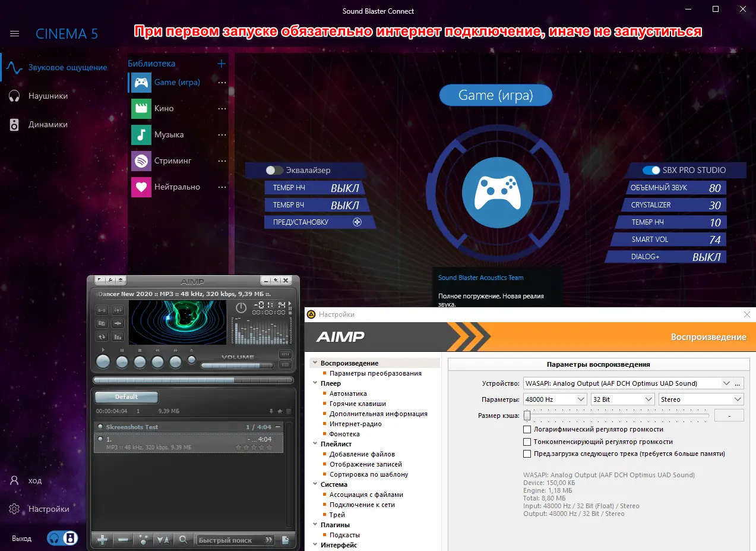Open options dots for Музыка profile
The height and width of the screenshot is (551, 756).
[222, 135]
